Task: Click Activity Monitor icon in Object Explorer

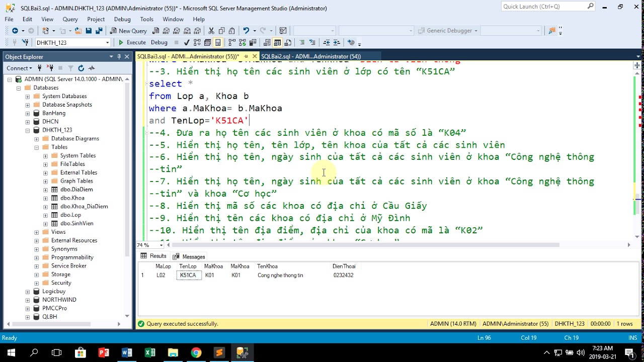Action: pos(92,68)
